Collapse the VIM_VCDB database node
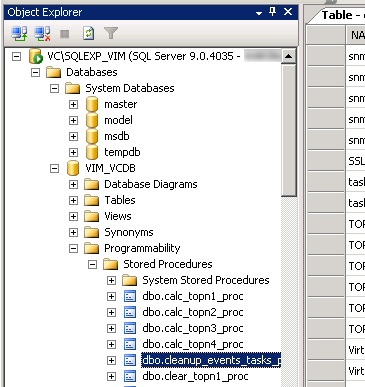365x387 pixels. point(54,168)
